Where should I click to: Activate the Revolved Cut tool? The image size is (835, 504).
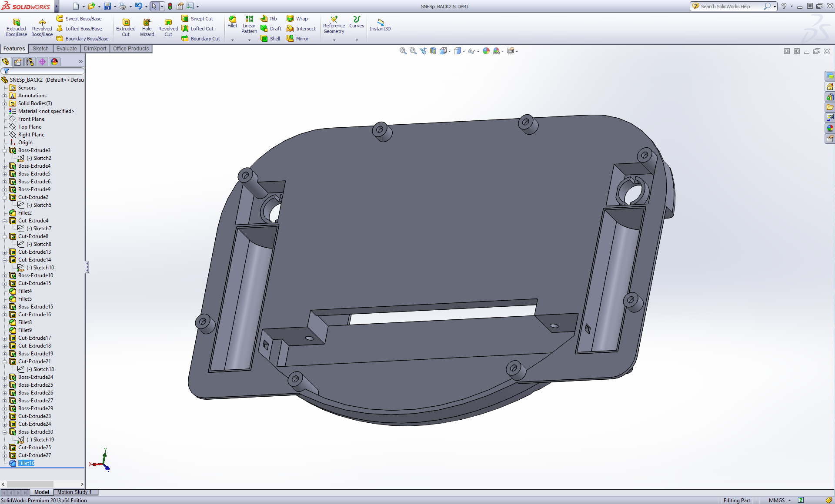click(x=168, y=27)
